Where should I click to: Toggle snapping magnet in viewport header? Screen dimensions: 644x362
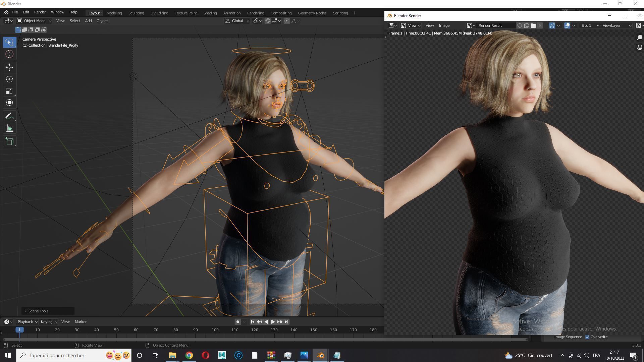coord(267,21)
